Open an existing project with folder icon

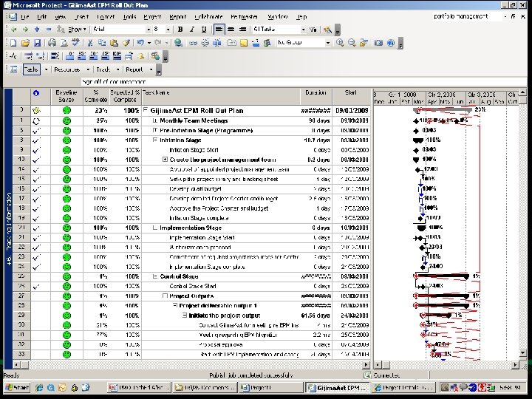pyautogui.click(x=25, y=43)
